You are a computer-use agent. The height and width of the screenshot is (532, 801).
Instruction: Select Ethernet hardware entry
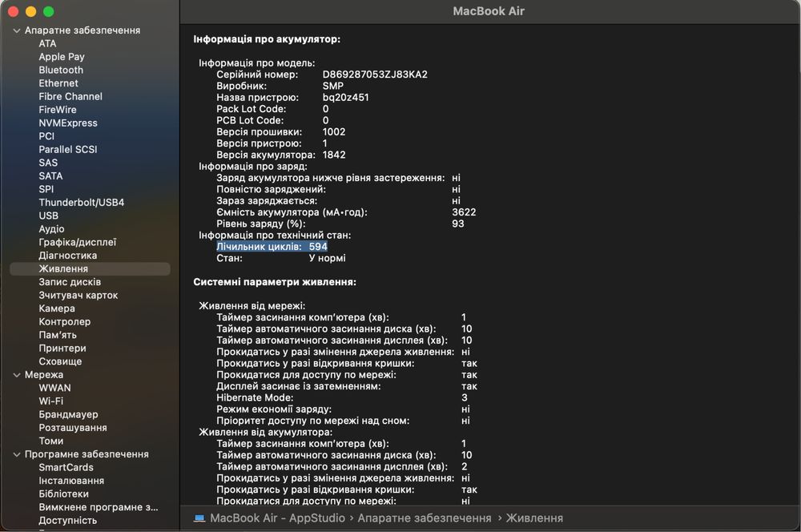pyautogui.click(x=58, y=83)
